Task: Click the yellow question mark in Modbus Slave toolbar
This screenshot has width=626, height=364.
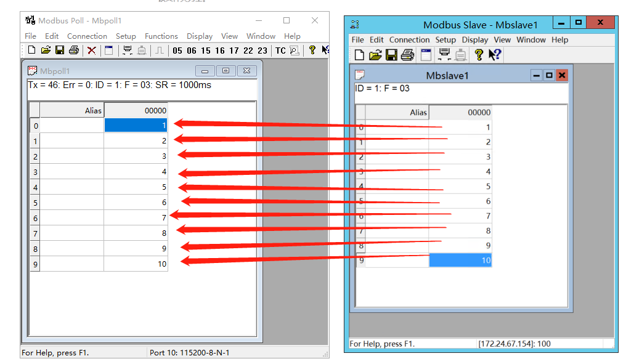Action: (478, 55)
